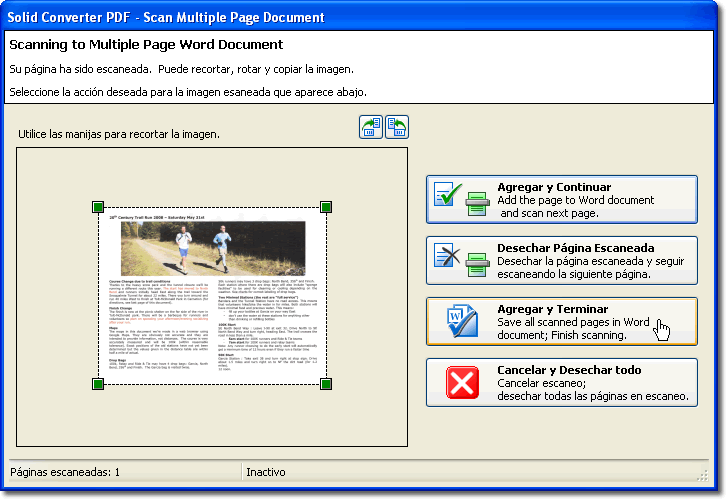Click the runners photo in scanned page
The width and height of the screenshot is (728, 501).
(211, 248)
